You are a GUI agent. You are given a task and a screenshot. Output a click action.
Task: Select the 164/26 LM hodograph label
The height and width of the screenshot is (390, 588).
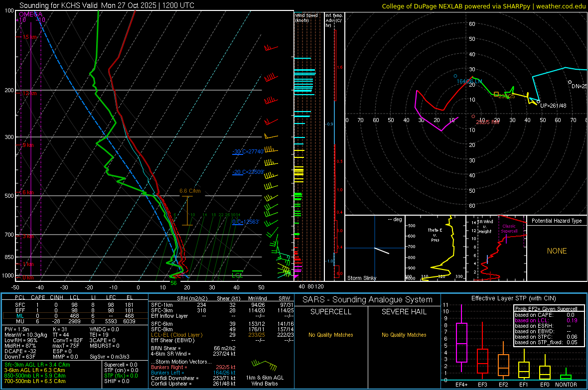click(x=469, y=81)
